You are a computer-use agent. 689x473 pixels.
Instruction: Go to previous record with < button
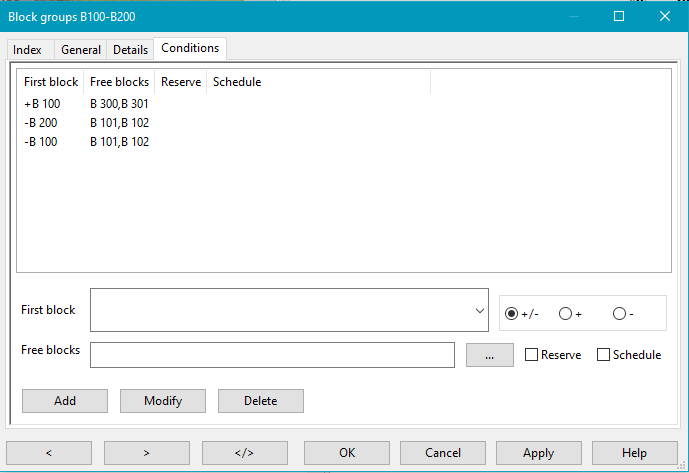pyautogui.click(x=49, y=453)
